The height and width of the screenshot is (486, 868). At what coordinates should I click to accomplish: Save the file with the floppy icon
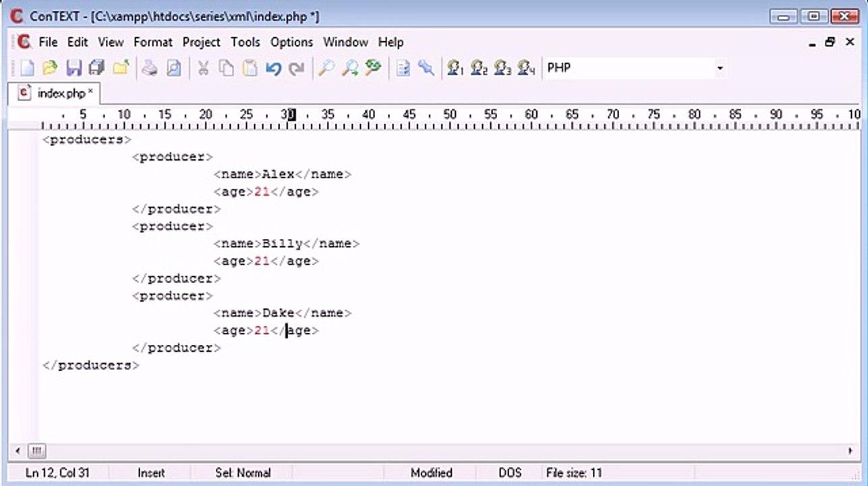pos(74,68)
